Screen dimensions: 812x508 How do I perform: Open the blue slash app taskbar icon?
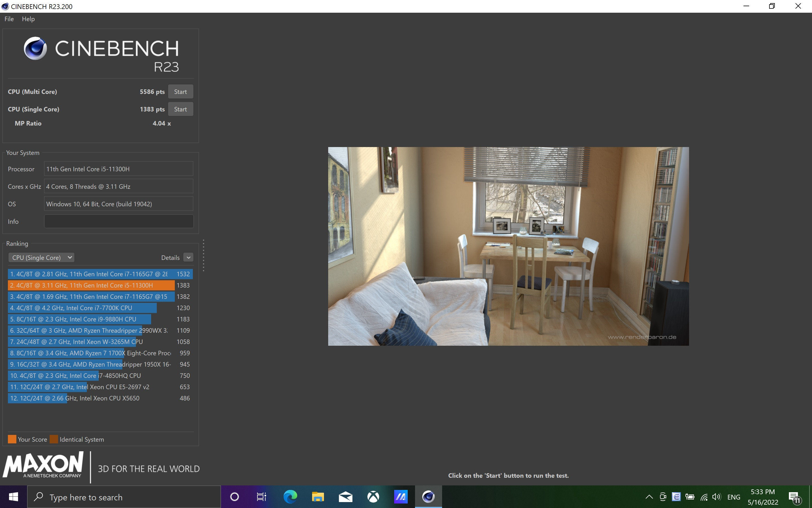pyautogui.click(x=401, y=497)
